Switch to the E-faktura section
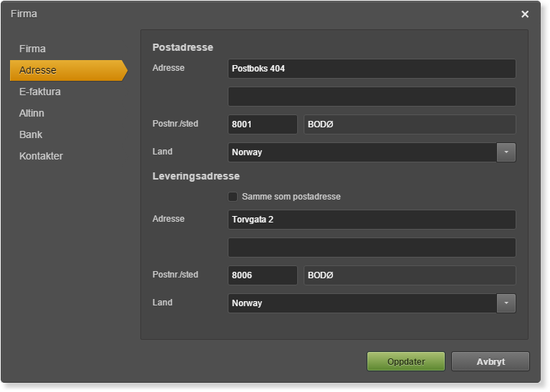 point(40,92)
